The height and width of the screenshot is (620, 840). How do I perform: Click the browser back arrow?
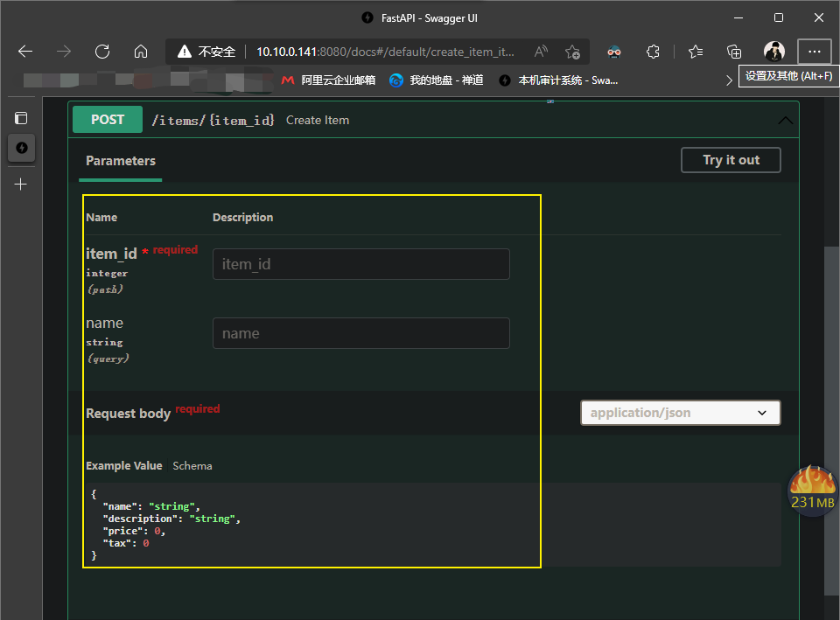click(x=25, y=52)
